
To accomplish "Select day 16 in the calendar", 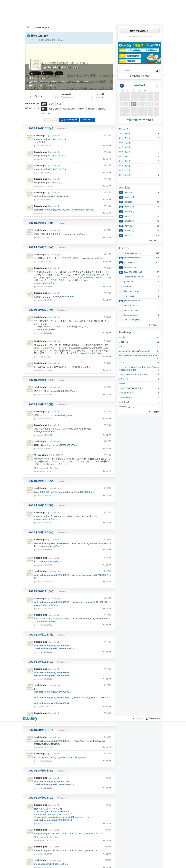I will (x=133, y=104).
